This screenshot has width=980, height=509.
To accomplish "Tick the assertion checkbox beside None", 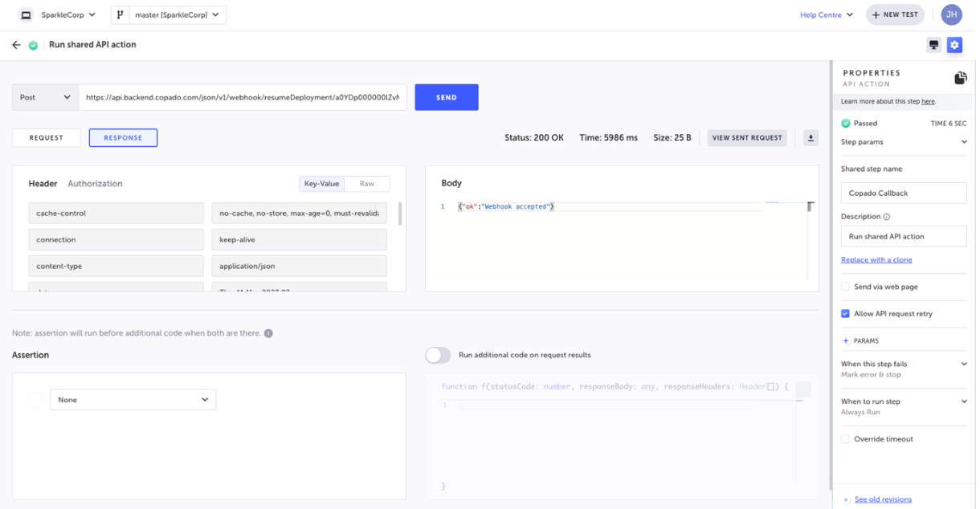I will pos(35,400).
